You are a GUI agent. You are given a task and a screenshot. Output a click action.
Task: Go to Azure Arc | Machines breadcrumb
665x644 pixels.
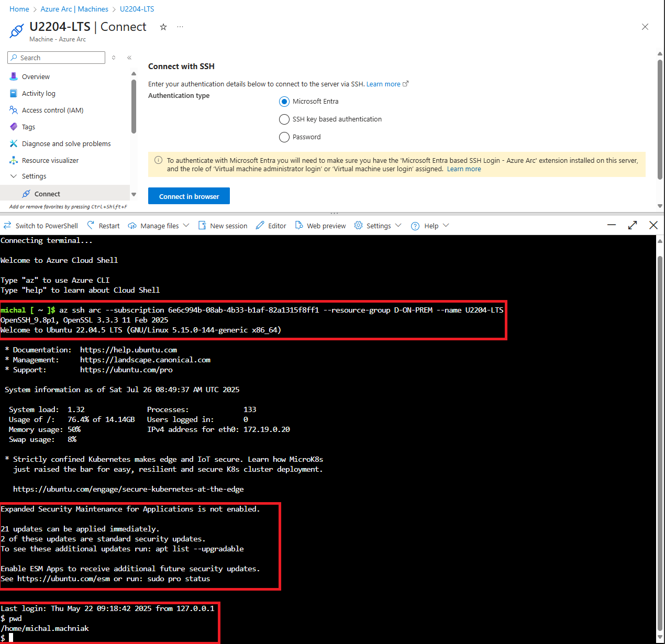[74, 9]
